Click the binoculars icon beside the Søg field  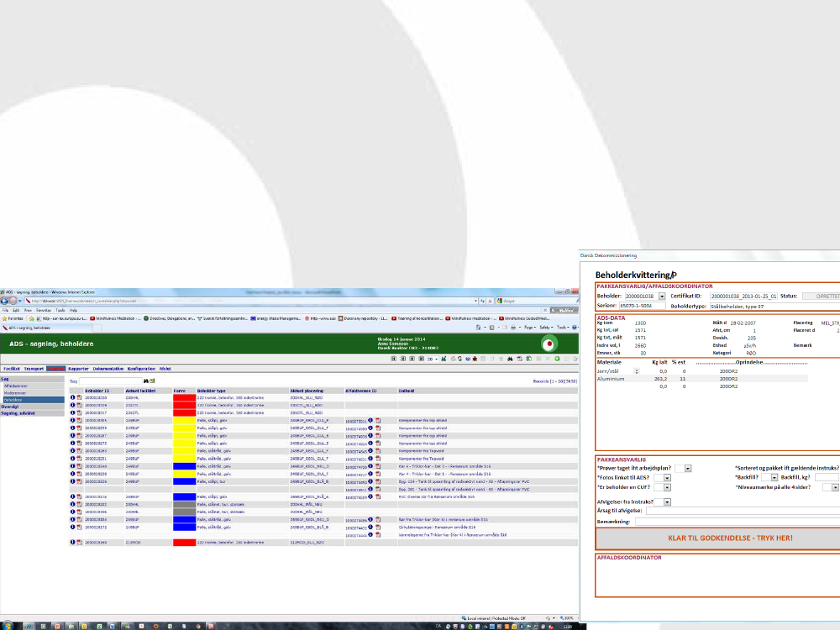pos(145,381)
